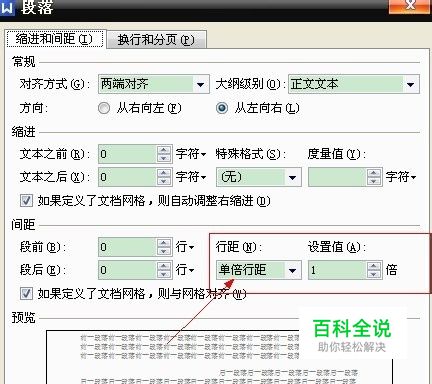Viewport: 432px width, 384px height.
Task: Open 度量值 unit dropdown 字符
Action: pos(401,177)
